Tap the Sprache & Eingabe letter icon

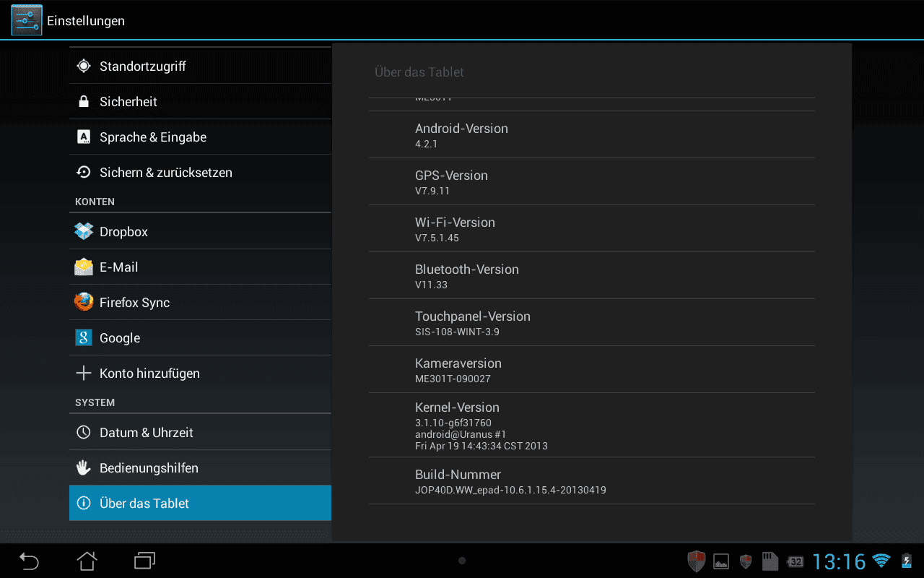coord(84,137)
